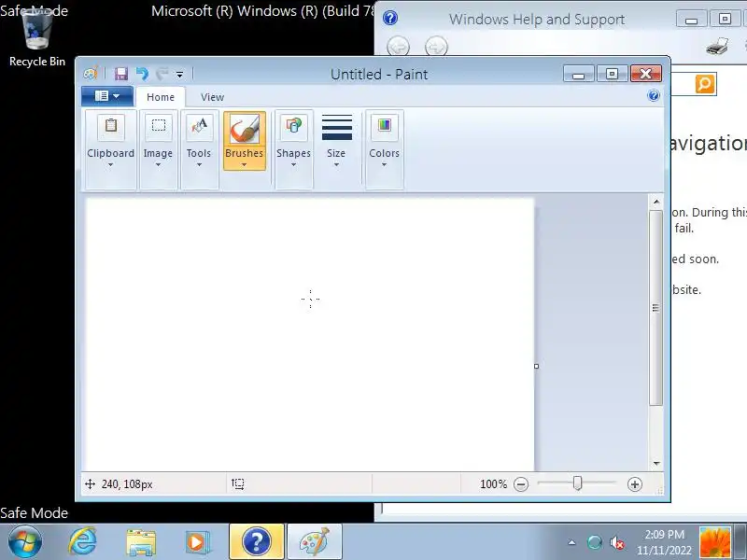The width and height of the screenshot is (747, 560).
Task: Expand the Size dropdown arrow
Action: coord(336,165)
